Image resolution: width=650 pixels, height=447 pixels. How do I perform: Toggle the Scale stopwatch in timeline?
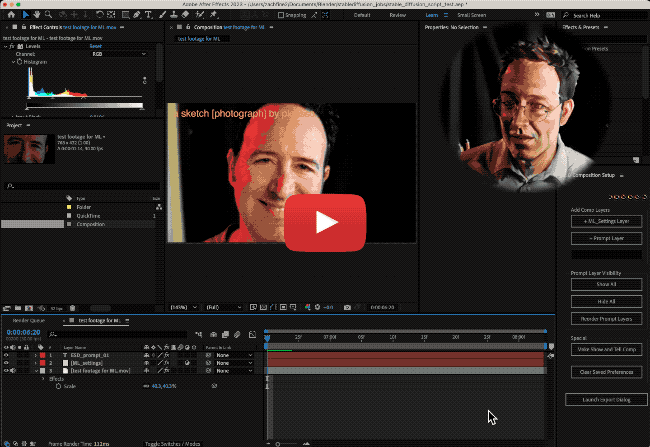[58, 386]
